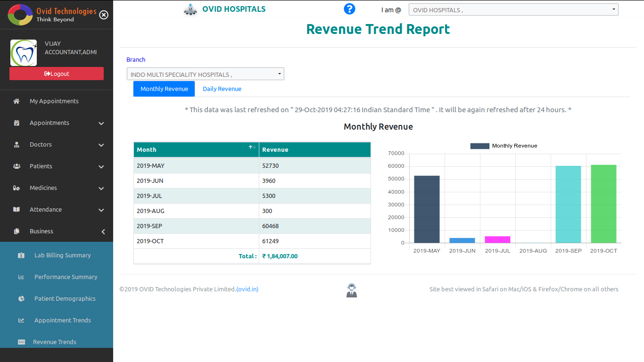Open the Branch dropdown selector

(x=205, y=74)
